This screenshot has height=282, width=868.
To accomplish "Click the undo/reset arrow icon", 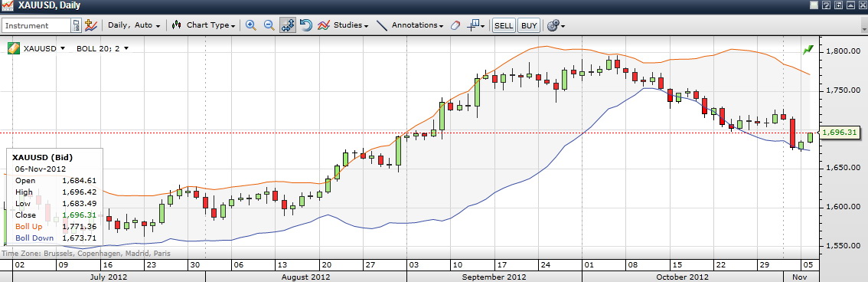I will click(305, 25).
